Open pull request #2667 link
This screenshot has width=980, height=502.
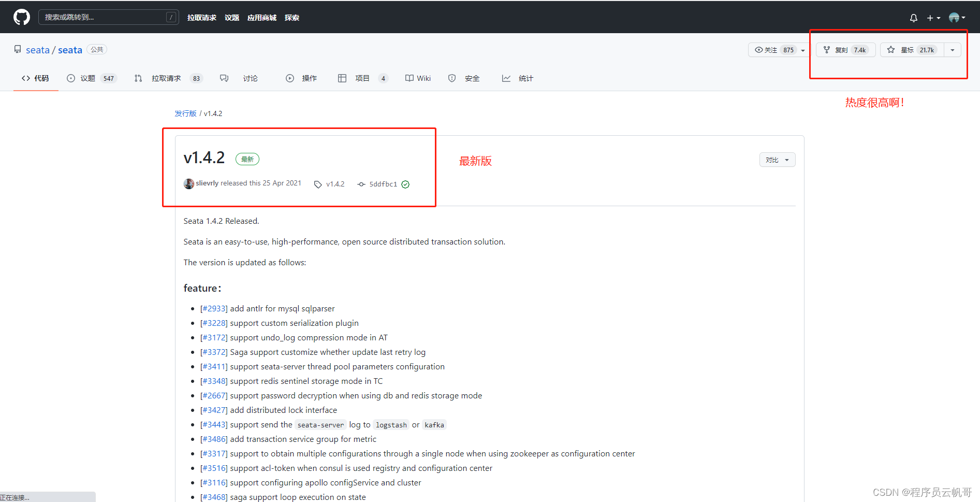[x=214, y=396]
